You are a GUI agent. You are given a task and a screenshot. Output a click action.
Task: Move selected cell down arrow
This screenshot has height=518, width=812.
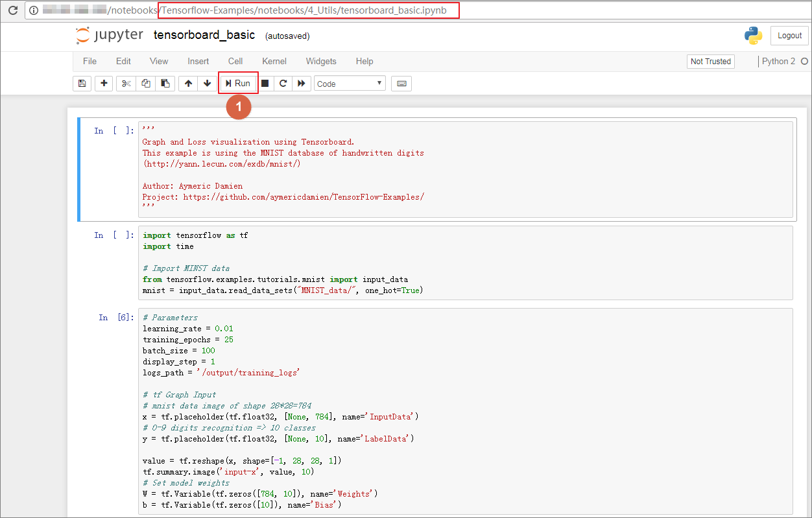click(207, 84)
